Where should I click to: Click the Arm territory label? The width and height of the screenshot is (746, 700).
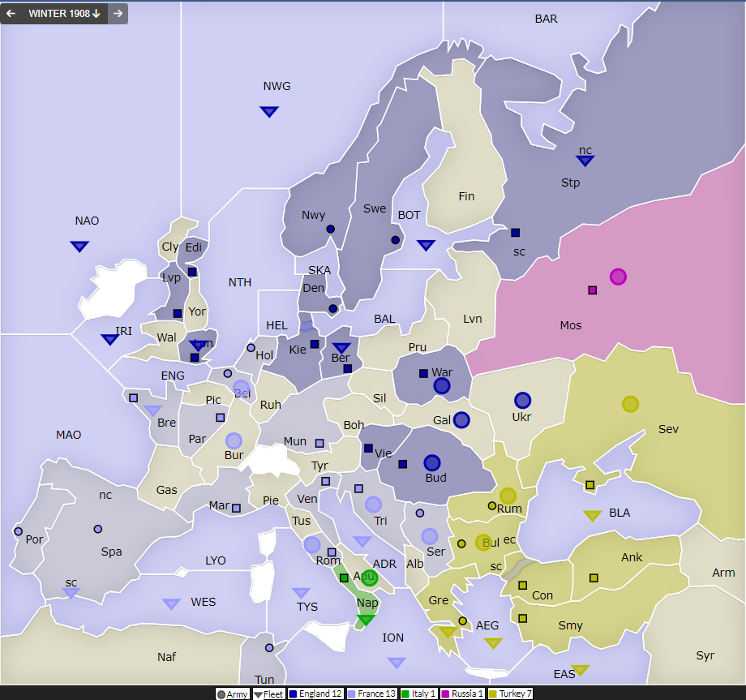[723, 573]
